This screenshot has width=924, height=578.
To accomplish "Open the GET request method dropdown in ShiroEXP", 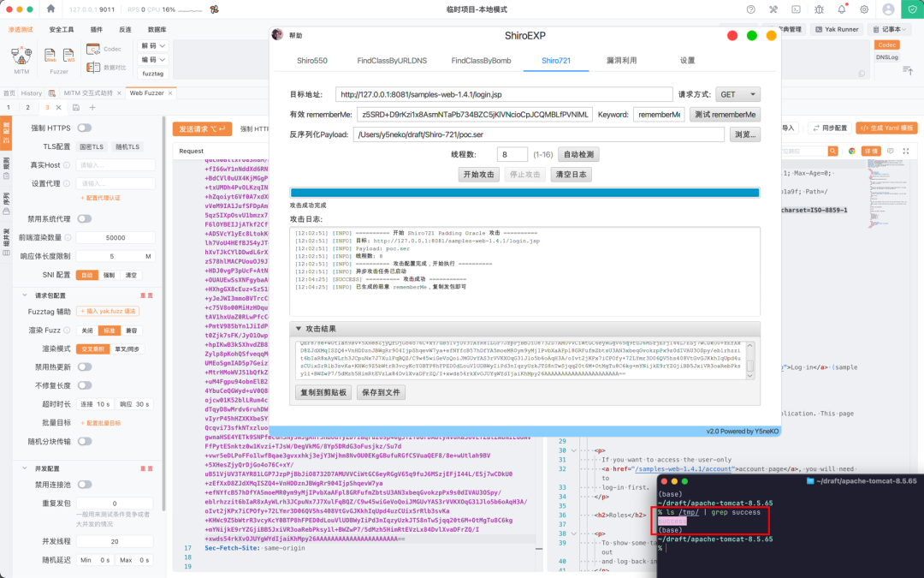I will (737, 94).
